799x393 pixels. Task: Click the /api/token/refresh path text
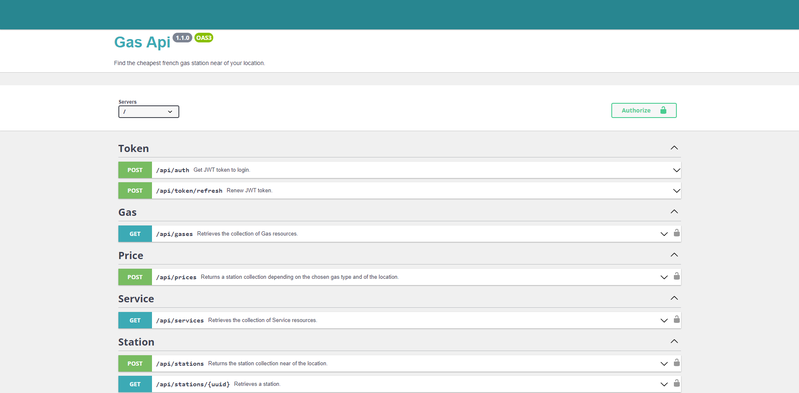tap(189, 191)
